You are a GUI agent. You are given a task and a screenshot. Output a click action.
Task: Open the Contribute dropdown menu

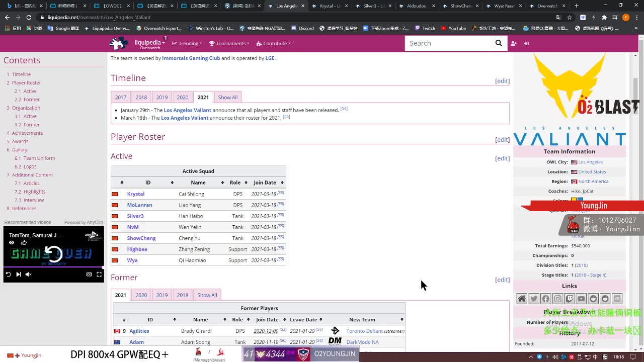pos(273,43)
